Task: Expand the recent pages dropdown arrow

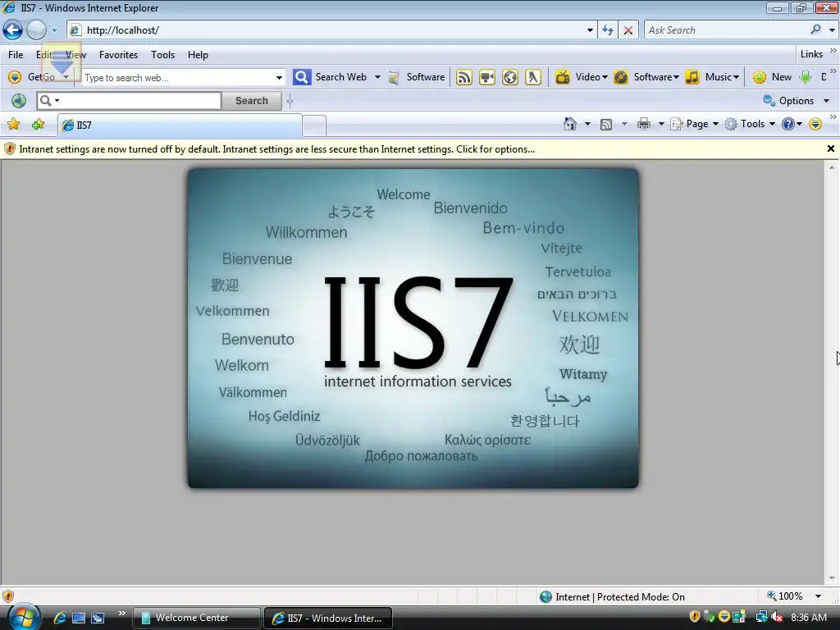Action: pyautogui.click(x=54, y=30)
